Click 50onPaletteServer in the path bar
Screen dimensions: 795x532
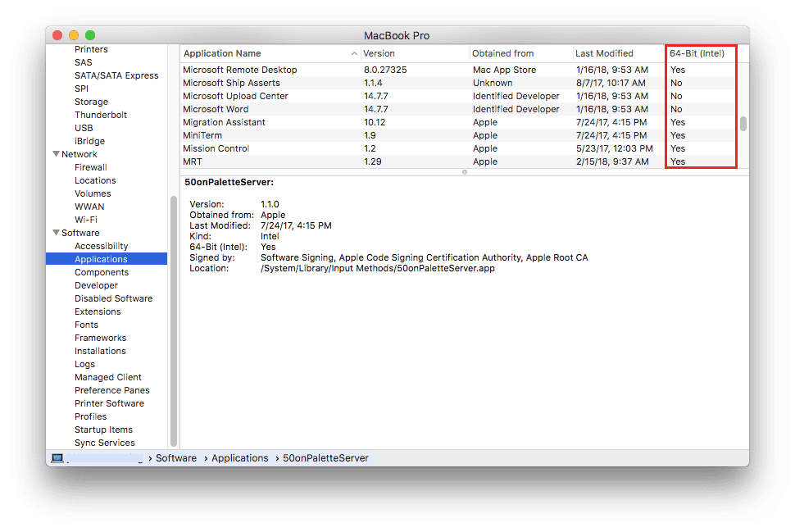point(325,458)
